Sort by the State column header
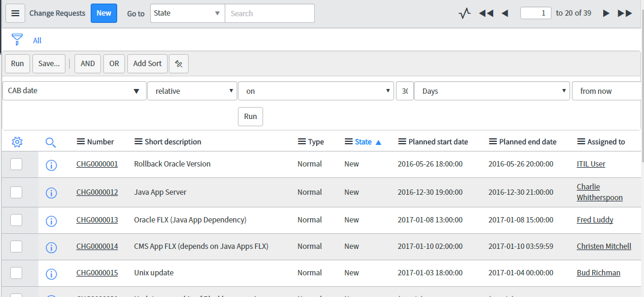Viewport: 644px width, 297px height. tap(363, 142)
